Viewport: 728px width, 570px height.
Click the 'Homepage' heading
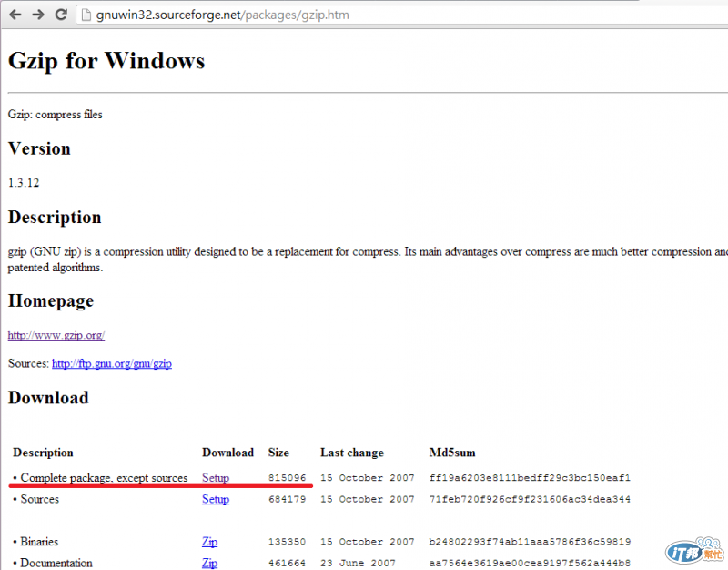click(51, 301)
